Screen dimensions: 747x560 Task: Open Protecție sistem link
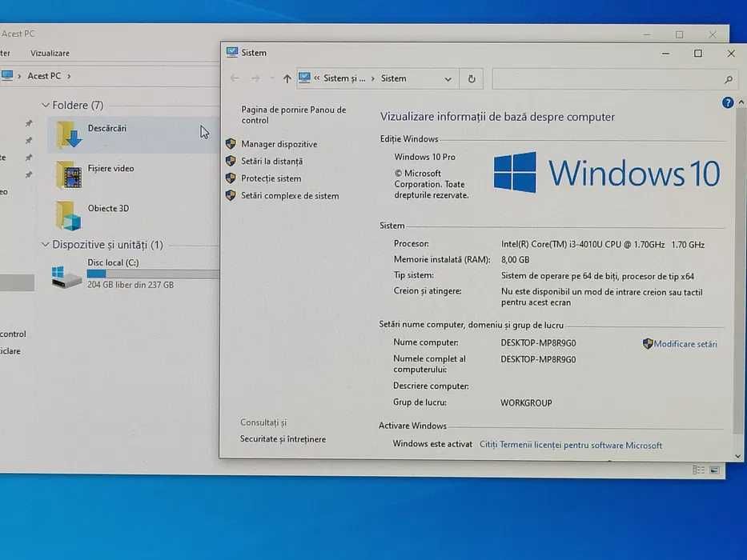(x=271, y=178)
